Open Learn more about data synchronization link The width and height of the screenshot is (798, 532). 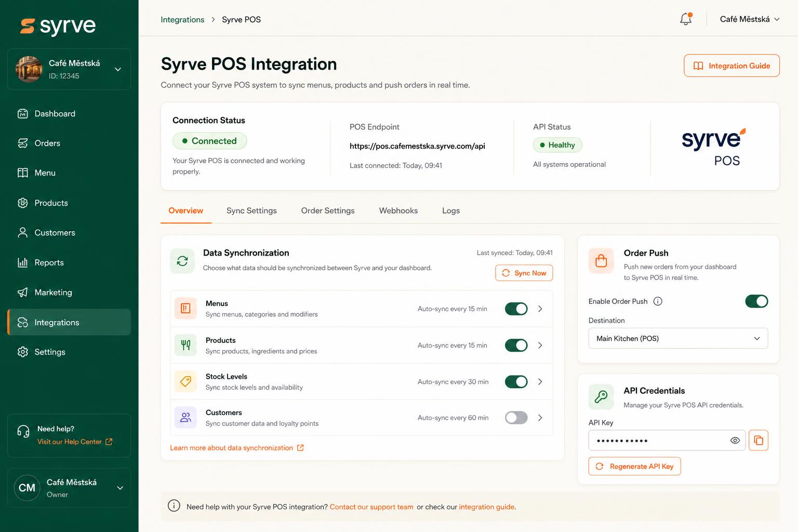(x=237, y=448)
